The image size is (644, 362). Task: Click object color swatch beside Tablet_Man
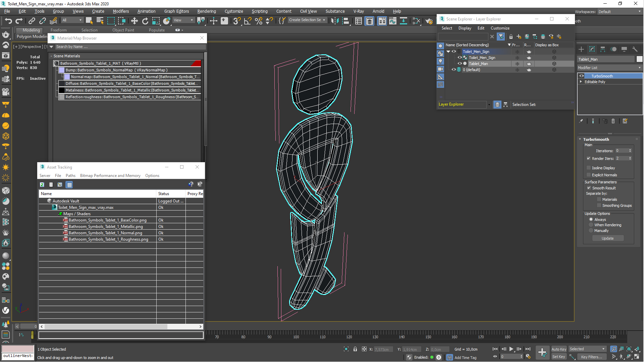pos(639,59)
